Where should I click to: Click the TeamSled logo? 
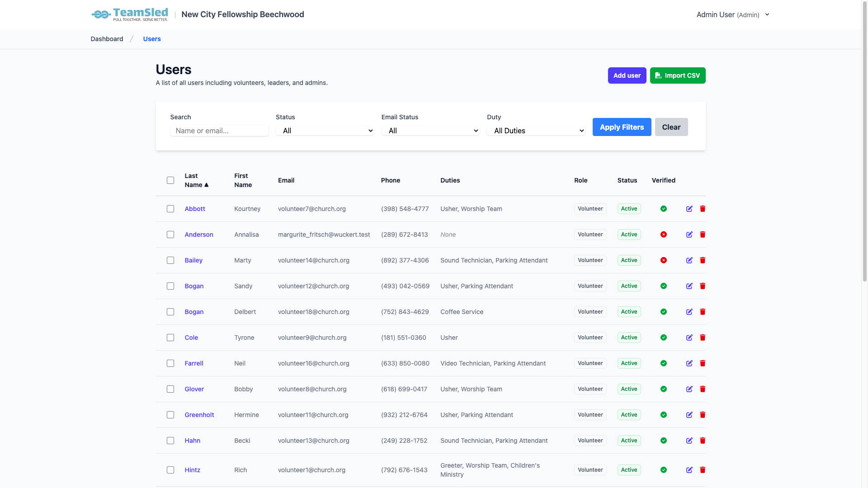point(130,14)
